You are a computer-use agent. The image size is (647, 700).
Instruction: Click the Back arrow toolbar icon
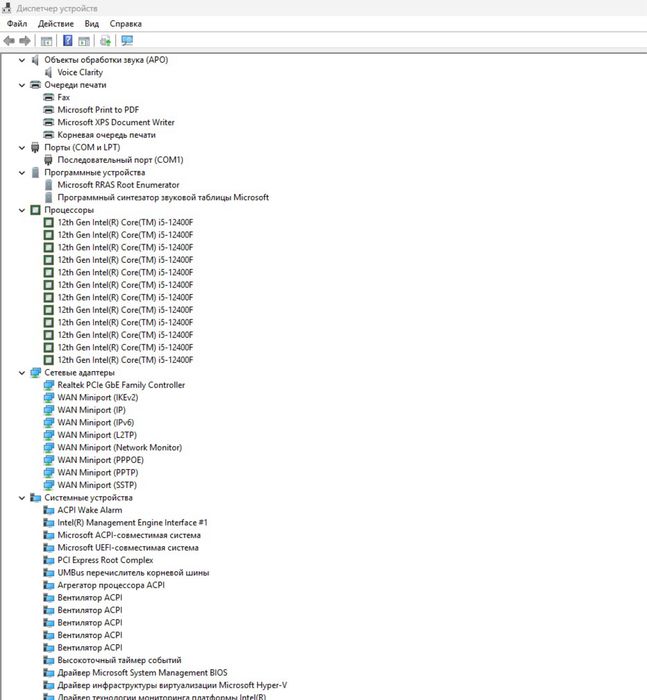(x=9, y=41)
